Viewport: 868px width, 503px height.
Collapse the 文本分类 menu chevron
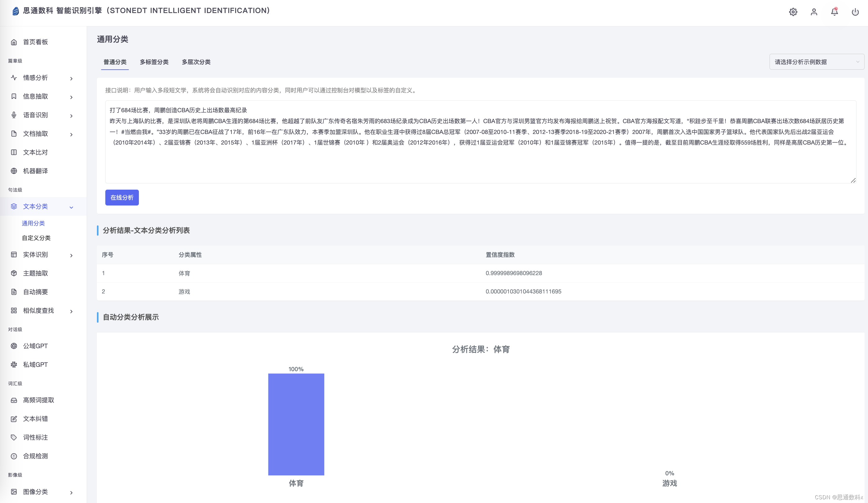coord(71,207)
